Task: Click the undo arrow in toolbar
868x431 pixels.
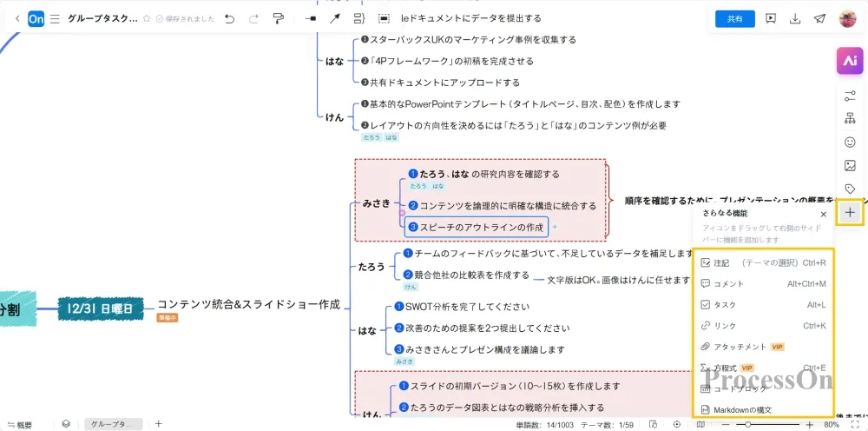Action: (229, 18)
